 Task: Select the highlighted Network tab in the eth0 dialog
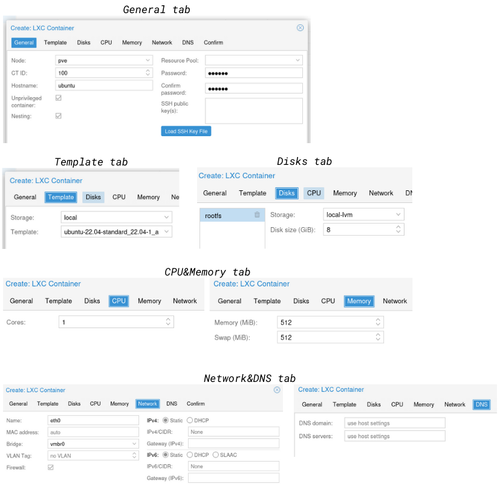coord(147,404)
